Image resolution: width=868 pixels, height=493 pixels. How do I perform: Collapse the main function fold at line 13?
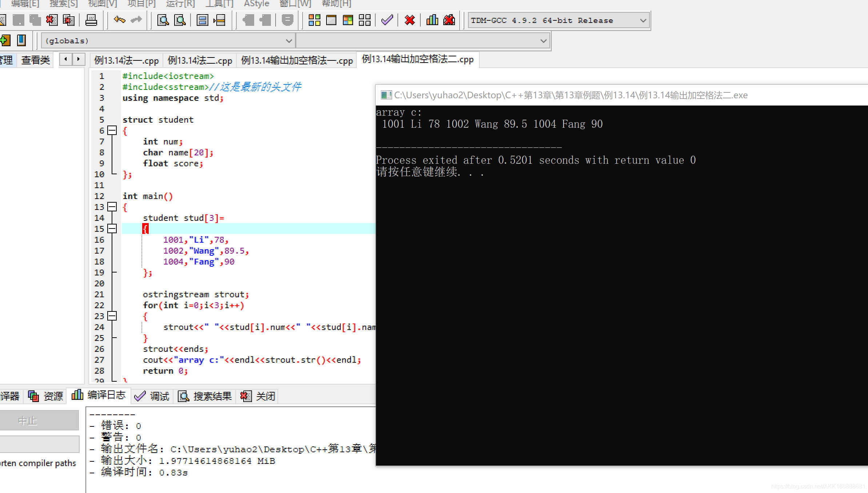click(x=112, y=207)
